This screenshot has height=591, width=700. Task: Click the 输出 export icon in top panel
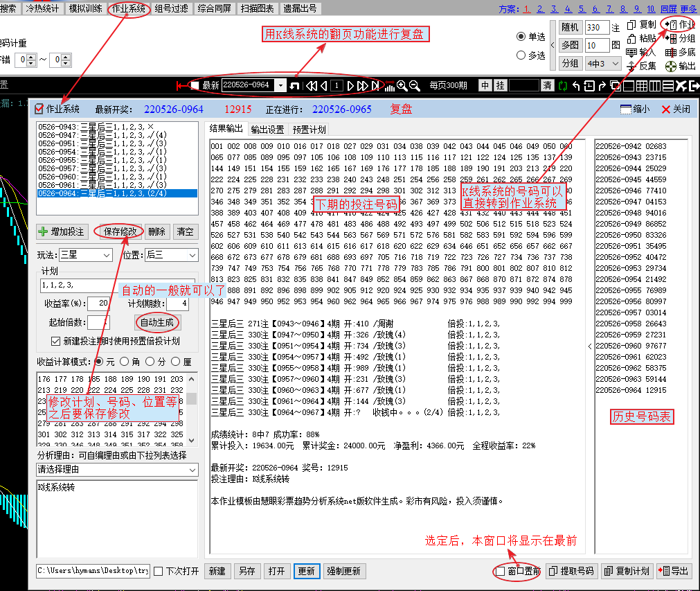click(670, 67)
